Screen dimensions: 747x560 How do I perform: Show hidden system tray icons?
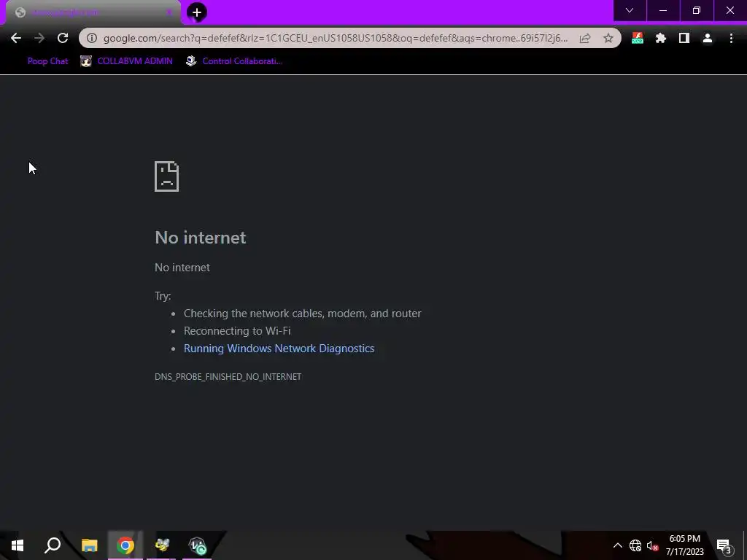tap(617, 545)
